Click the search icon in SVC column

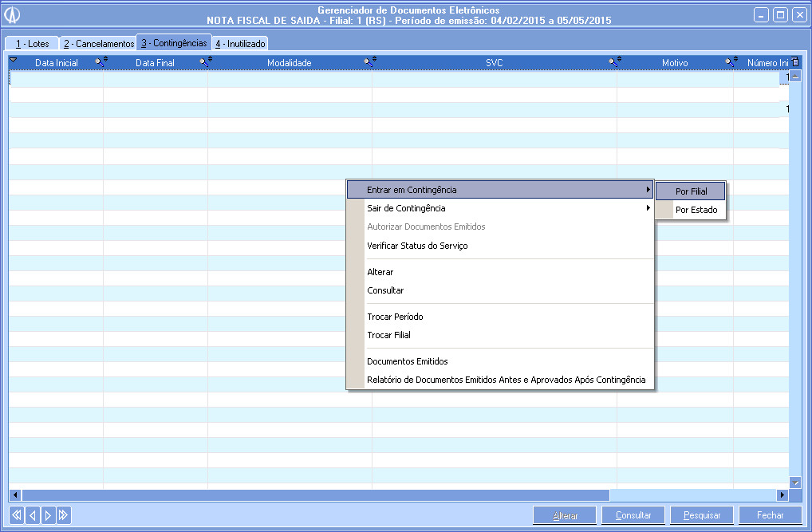click(613, 62)
